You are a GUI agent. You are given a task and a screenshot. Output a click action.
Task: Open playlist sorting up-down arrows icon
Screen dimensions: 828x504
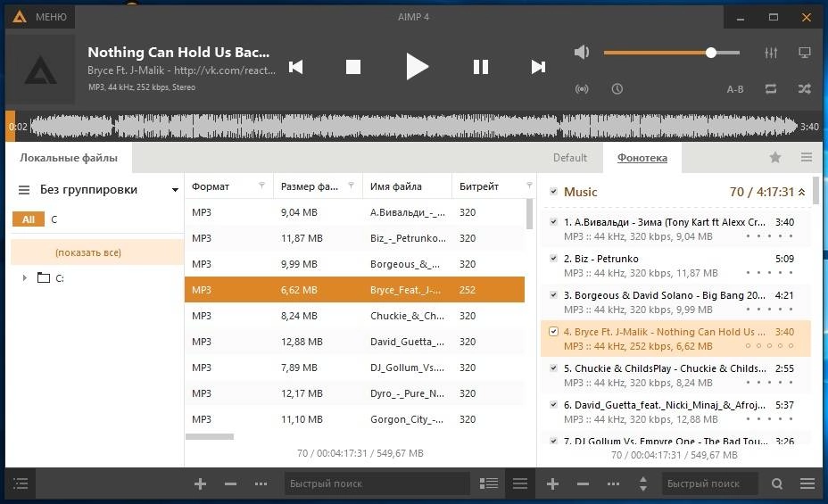pyautogui.click(x=643, y=483)
